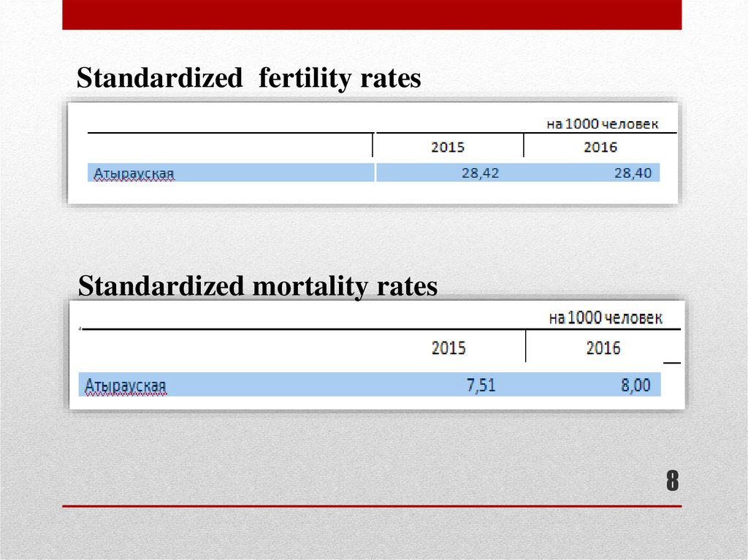Screen dimensions: 748x560
Task: Select the 2016 header in fertility table
Action: (600, 147)
